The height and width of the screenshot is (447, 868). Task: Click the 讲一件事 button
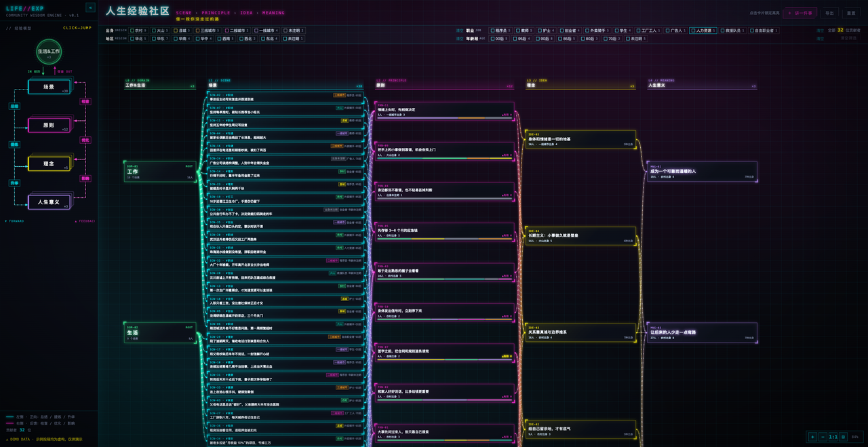tap(800, 13)
